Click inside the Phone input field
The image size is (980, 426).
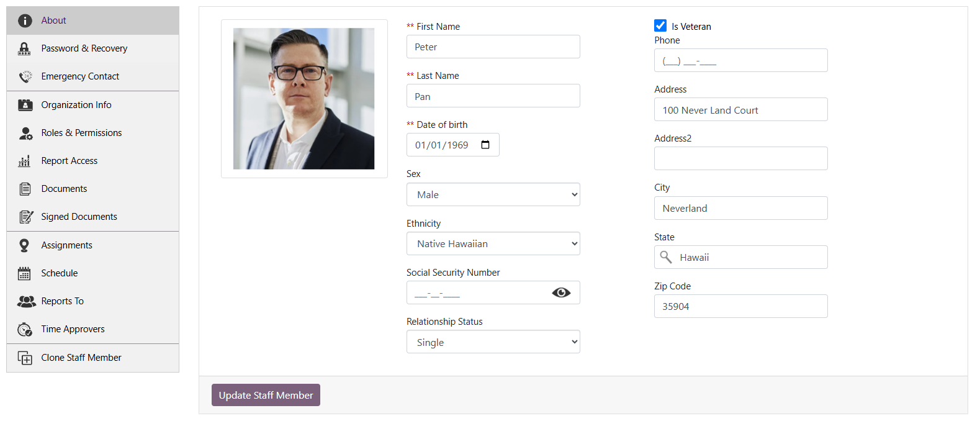[740, 60]
